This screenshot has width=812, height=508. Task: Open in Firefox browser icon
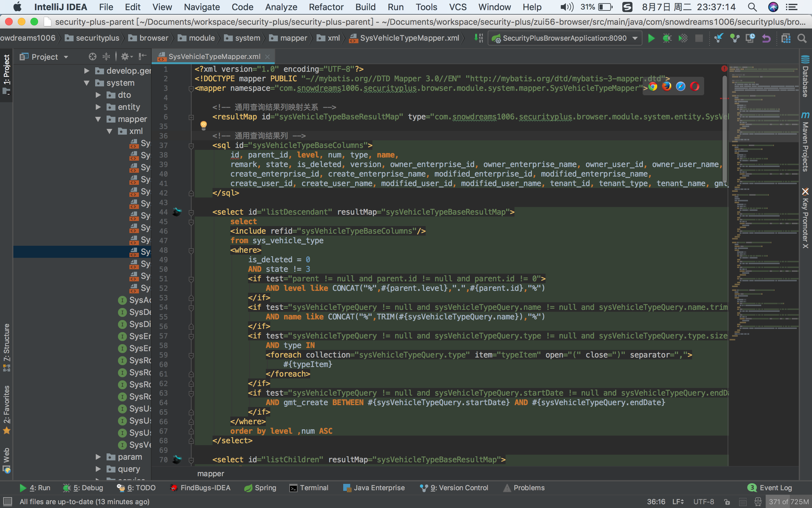(x=667, y=87)
